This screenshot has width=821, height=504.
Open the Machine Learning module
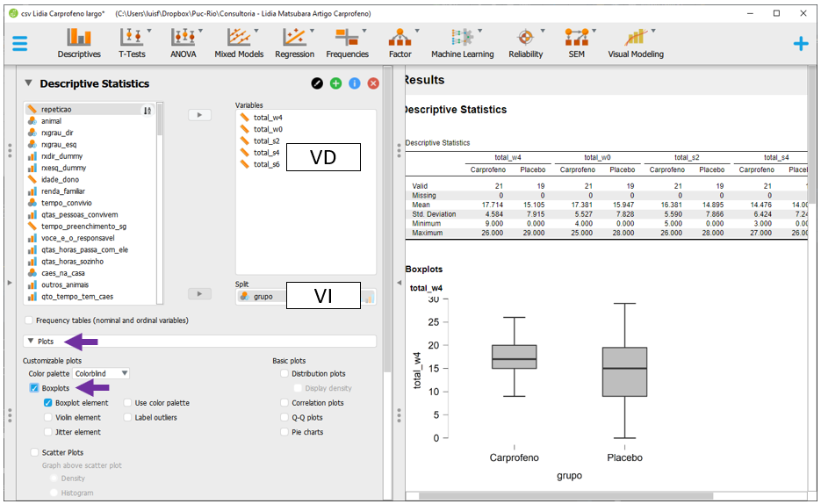[462, 43]
